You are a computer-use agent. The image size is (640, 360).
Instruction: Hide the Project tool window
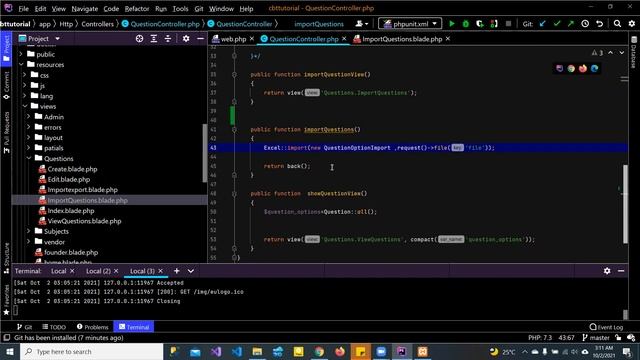[200, 38]
